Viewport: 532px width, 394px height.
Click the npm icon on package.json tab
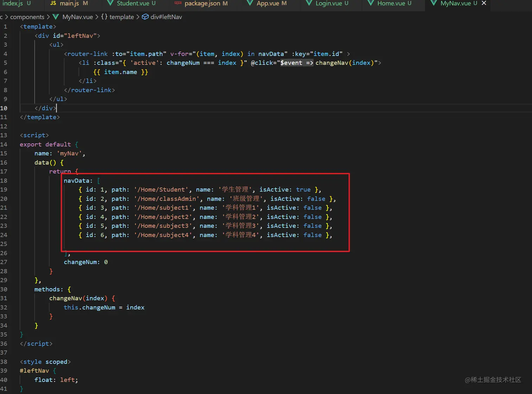coord(178,3)
